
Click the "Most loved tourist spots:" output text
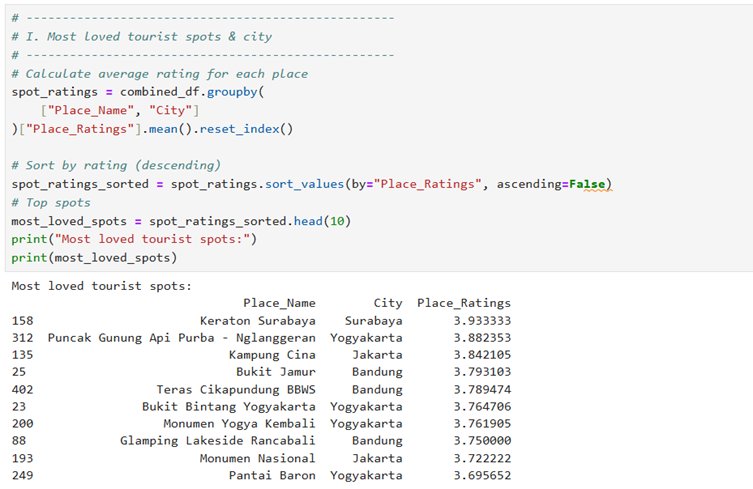pos(101,286)
